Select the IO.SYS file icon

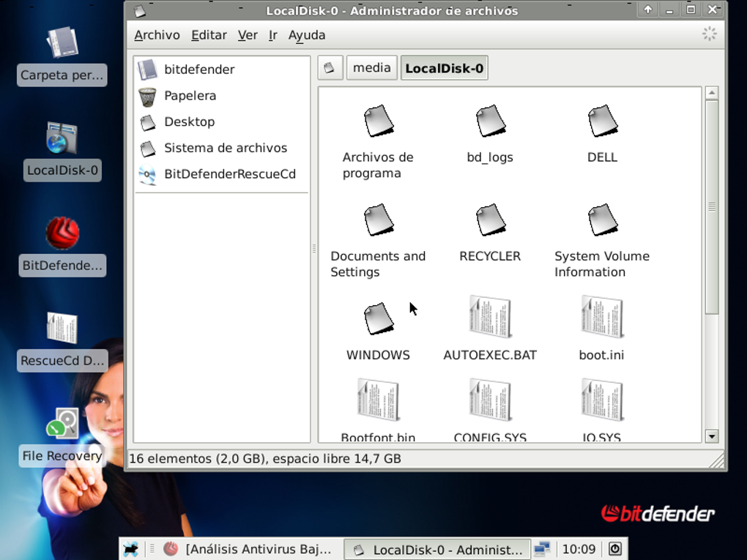click(602, 400)
